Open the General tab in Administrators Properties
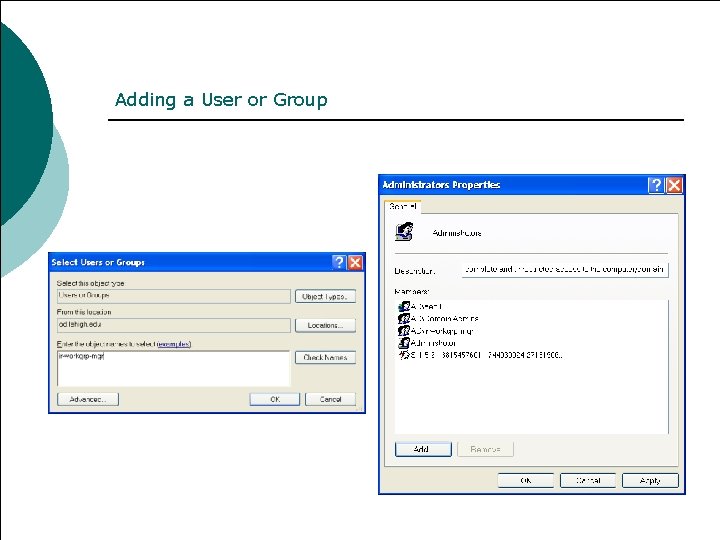The height and width of the screenshot is (540, 720). tap(403, 207)
